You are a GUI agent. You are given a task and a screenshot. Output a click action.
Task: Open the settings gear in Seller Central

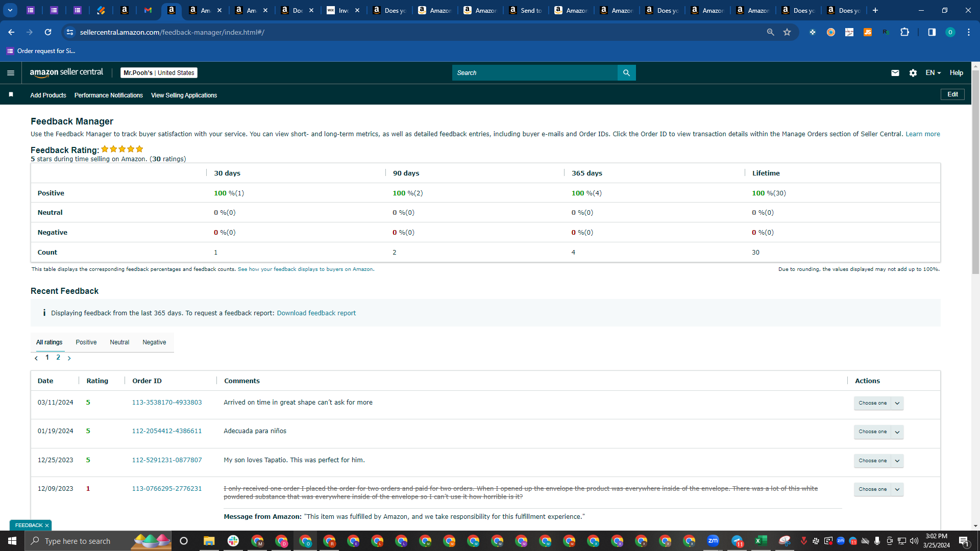pos(913,73)
